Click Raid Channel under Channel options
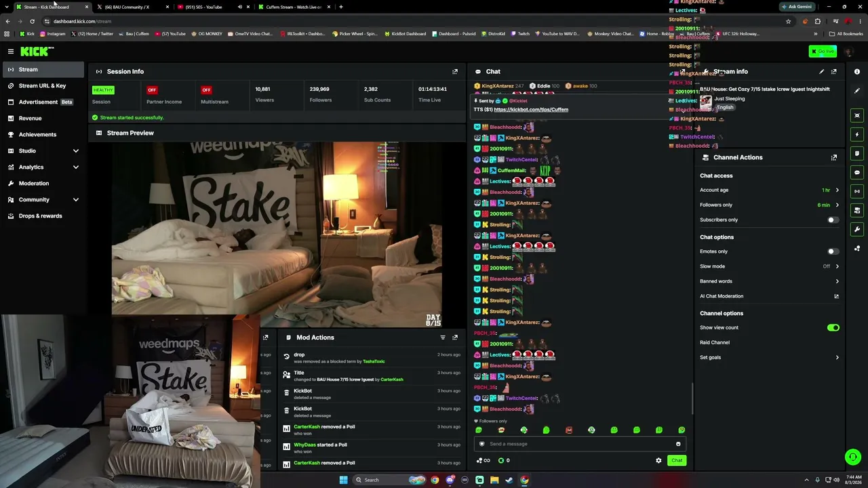Viewport: 868px width, 488px height. 715,342
